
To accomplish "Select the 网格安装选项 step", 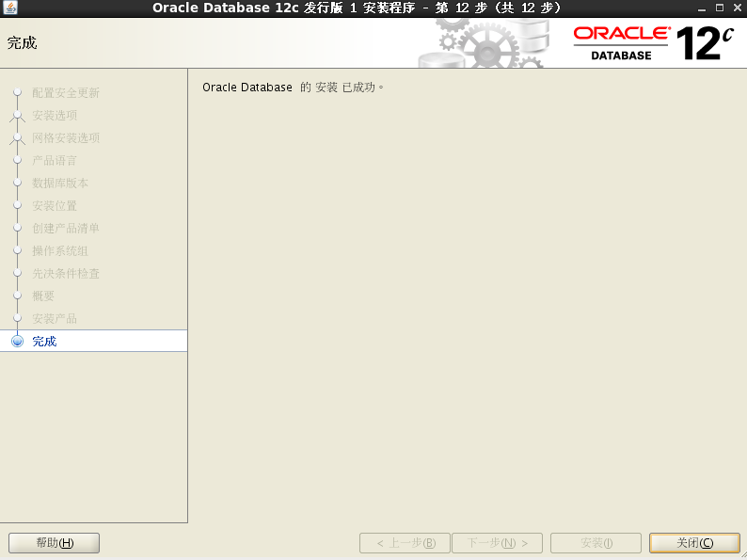I will click(x=66, y=138).
